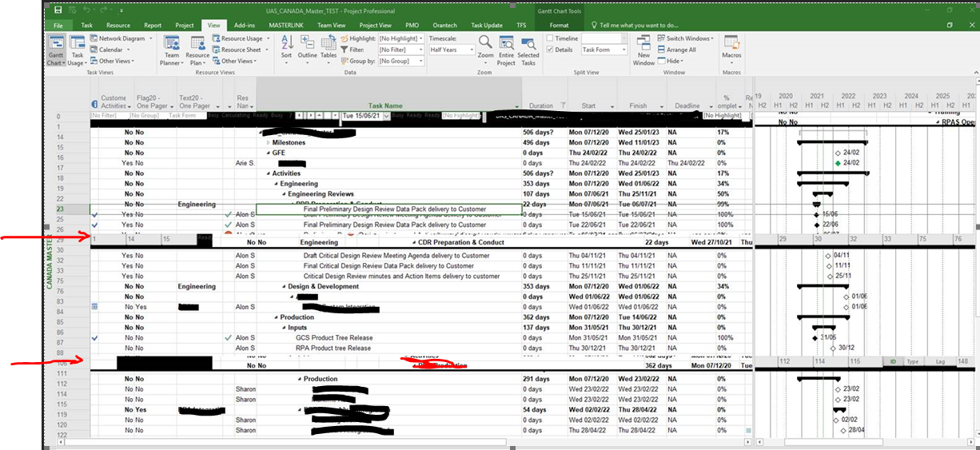Screen dimensions: 980x450
Task: Select the 'RPA Product tree Release' task
Action: tap(333, 348)
